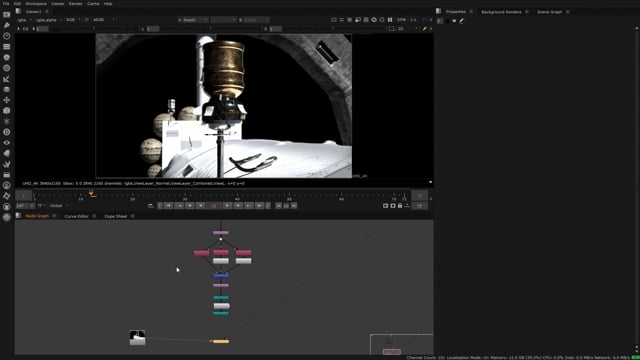
Task: Close the Curve Editor tab
Action: pyautogui.click(x=94, y=216)
